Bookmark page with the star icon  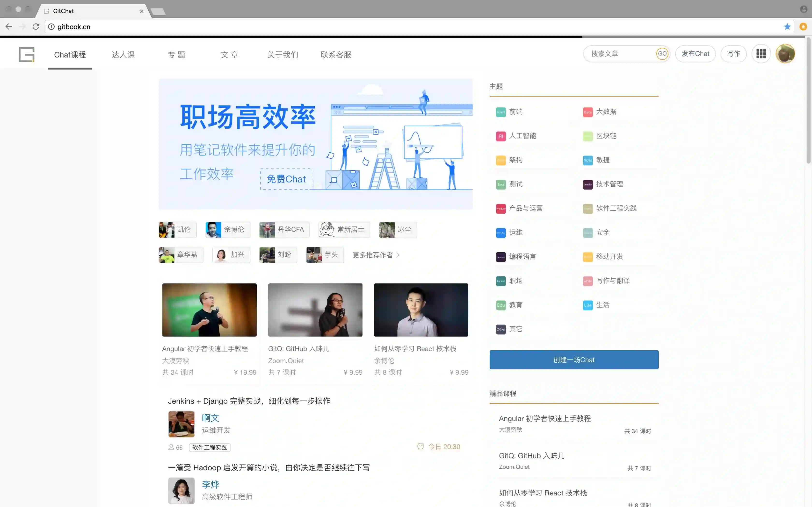(787, 27)
